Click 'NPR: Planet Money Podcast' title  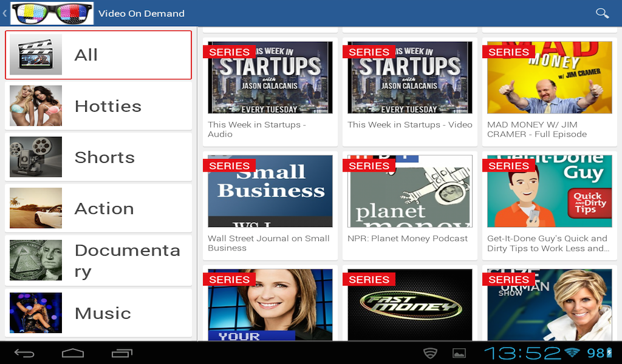408,238
